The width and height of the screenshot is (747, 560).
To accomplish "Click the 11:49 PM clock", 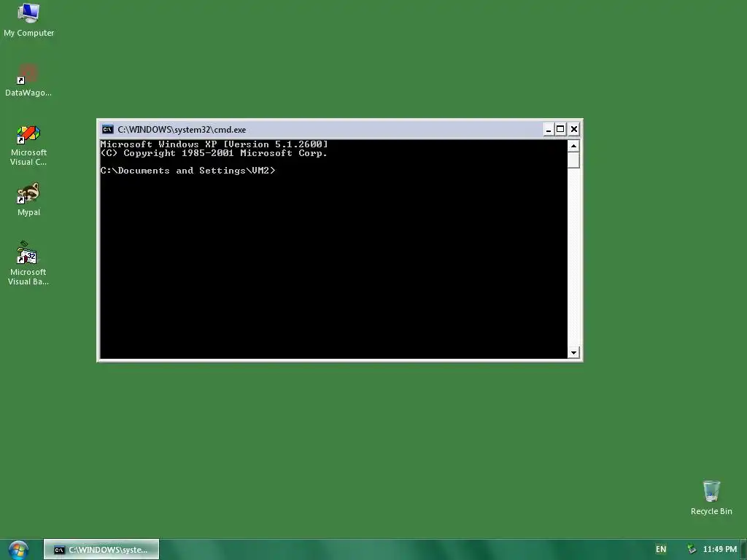I will [x=720, y=550].
